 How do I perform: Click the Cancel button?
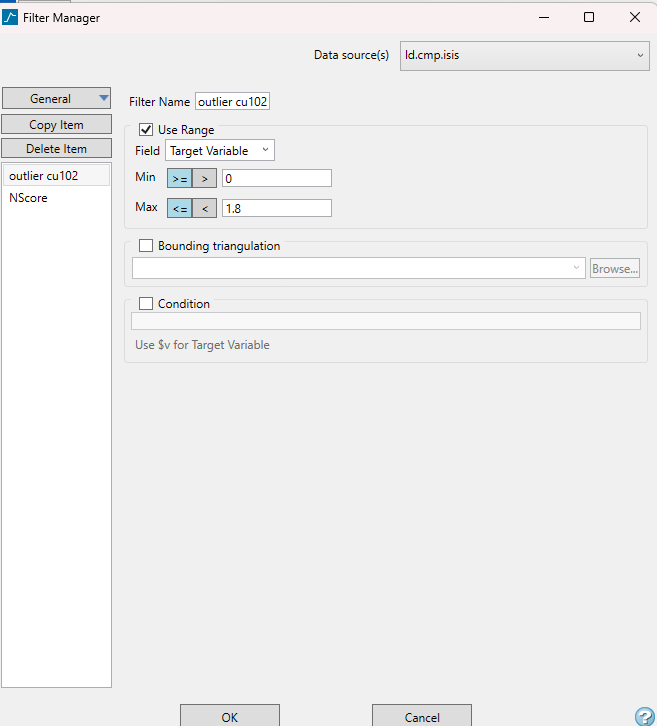[x=422, y=716]
